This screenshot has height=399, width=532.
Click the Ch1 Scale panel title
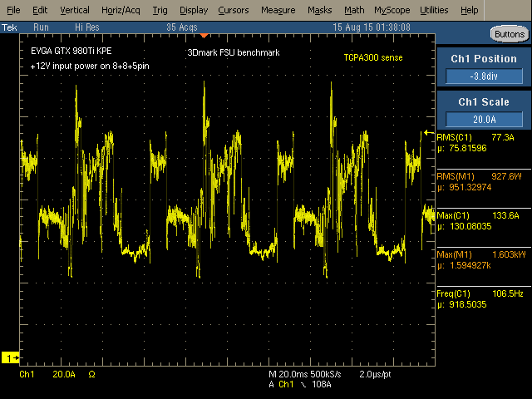pos(484,101)
